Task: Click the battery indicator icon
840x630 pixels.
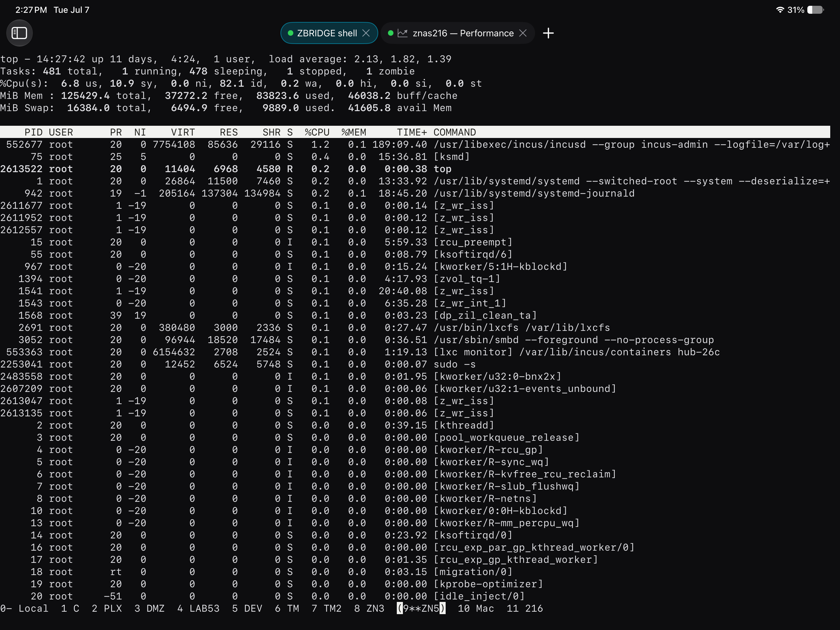Action: click(x=815, y=10)
